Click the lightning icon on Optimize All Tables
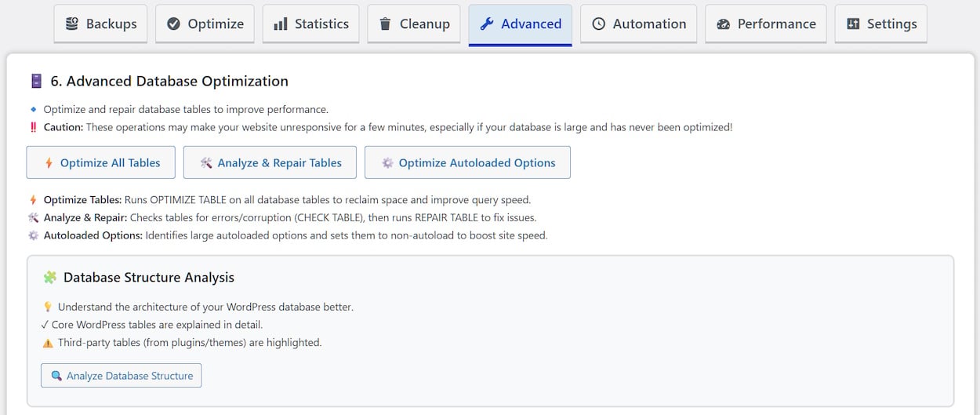The height and width of the screenshot is (415, 980). 49,163
